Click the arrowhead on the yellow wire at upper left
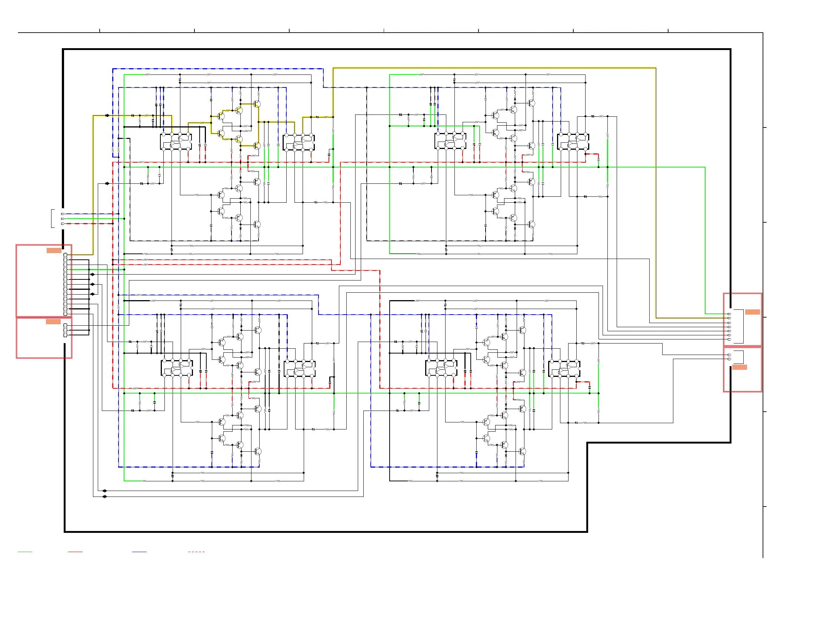Image resolution: width=840 pixels, height=624 pixels. click(x=108, y=116)
